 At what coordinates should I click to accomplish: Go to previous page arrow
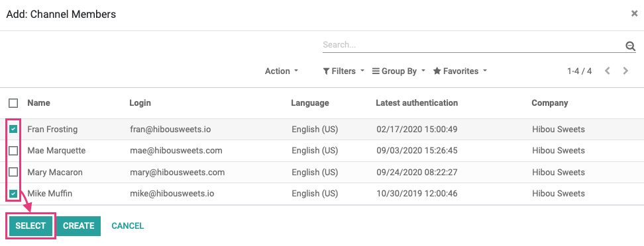tap(608, 71)
